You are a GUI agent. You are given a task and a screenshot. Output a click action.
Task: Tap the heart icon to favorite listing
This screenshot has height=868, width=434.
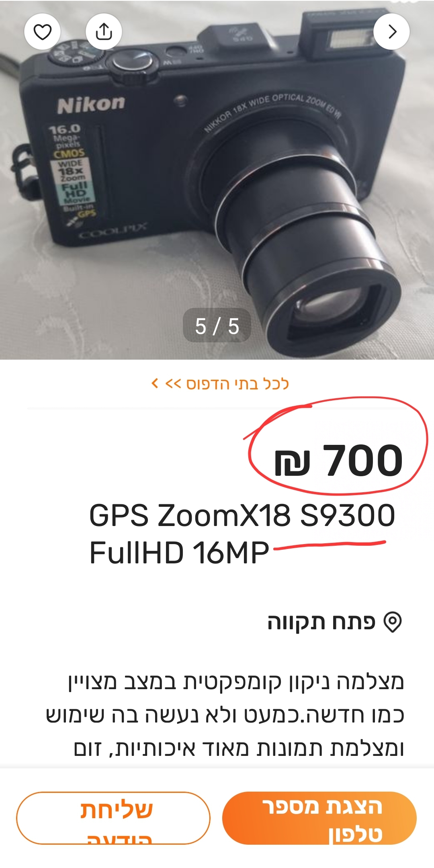42,32
